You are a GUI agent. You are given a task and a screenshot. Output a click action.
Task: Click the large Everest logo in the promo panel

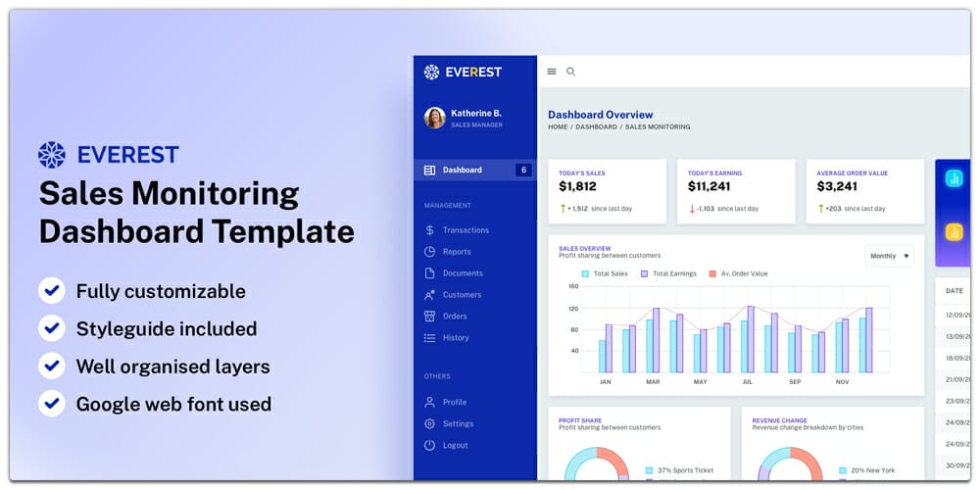point(109,155)
